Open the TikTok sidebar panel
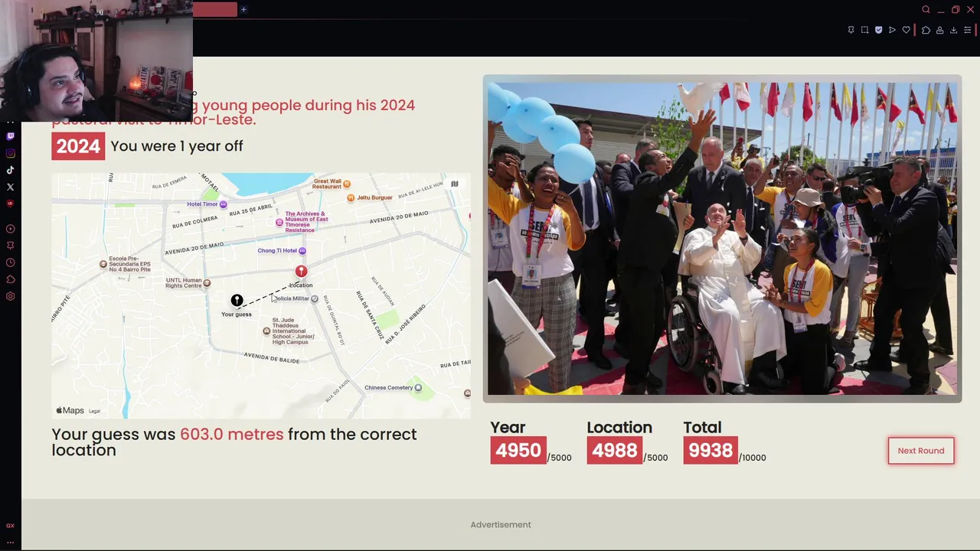The image size is (980, 551). (10, 170)
